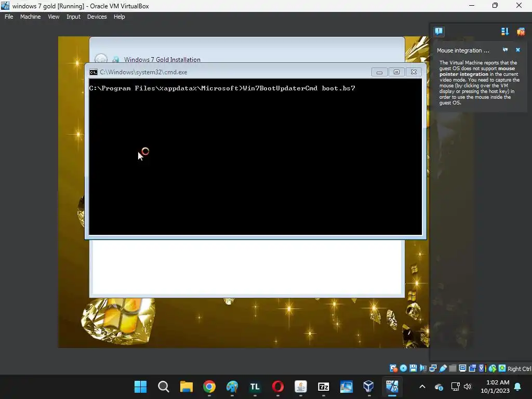Open the Java app on taskbar

click(x=301, y=387)
